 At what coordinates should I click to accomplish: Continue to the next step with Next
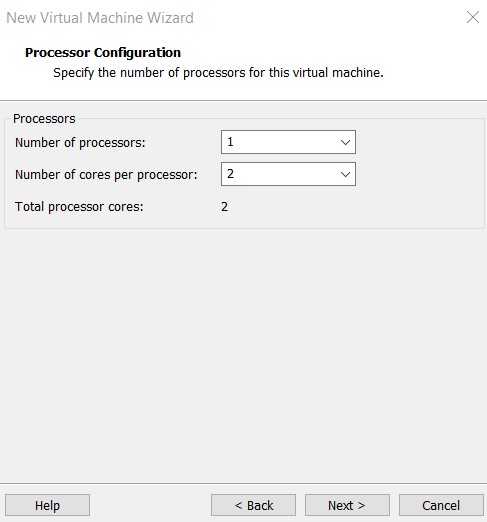(x=347, y=505)
